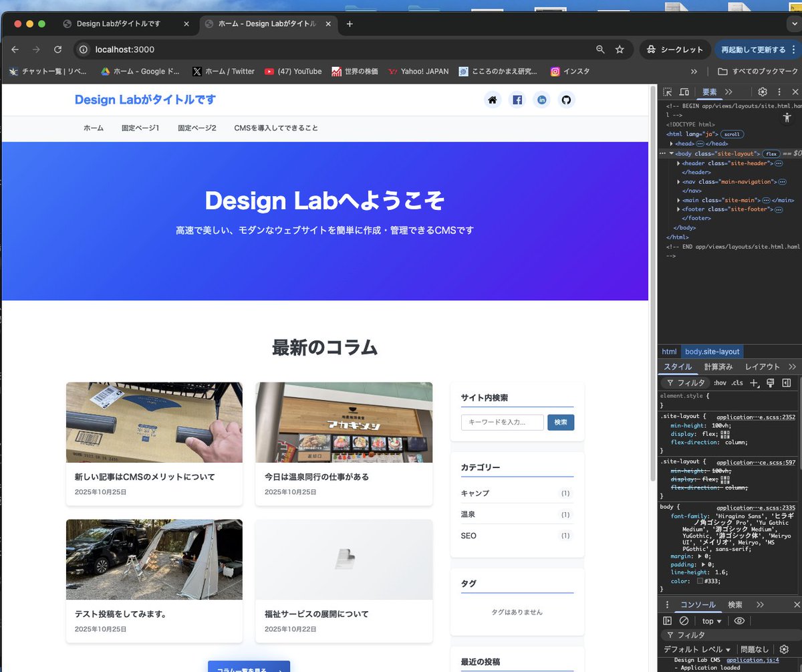Open flexbox editor in first .site-layout rule
This screenshot has height=672, width=802.
coord(725,434)
